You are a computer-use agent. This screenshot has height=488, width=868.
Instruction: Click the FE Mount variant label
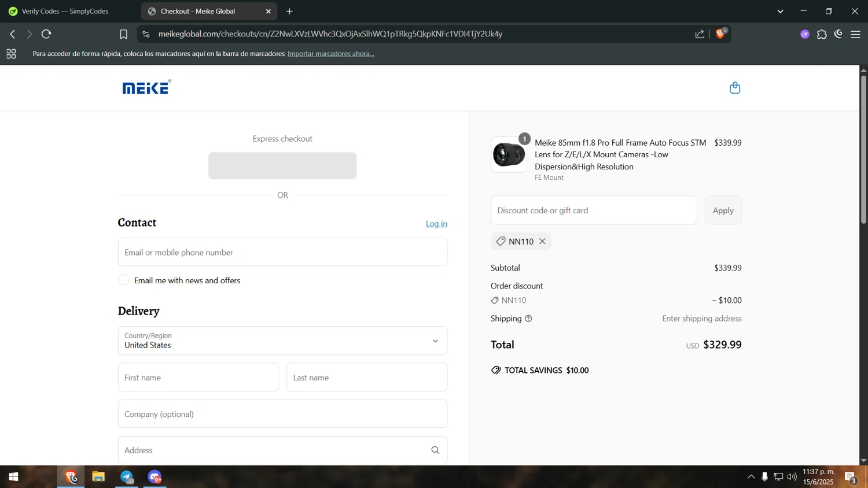coord(549,178)
